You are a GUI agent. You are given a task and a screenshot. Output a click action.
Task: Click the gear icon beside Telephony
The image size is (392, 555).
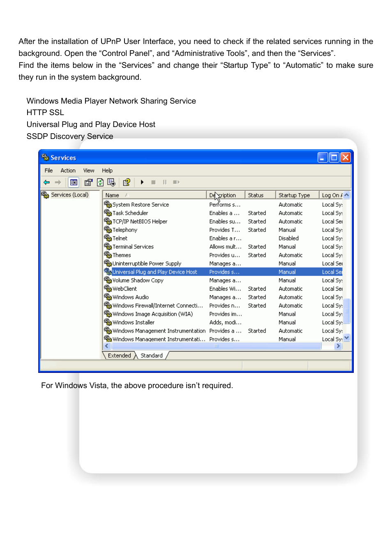[108, 230]
